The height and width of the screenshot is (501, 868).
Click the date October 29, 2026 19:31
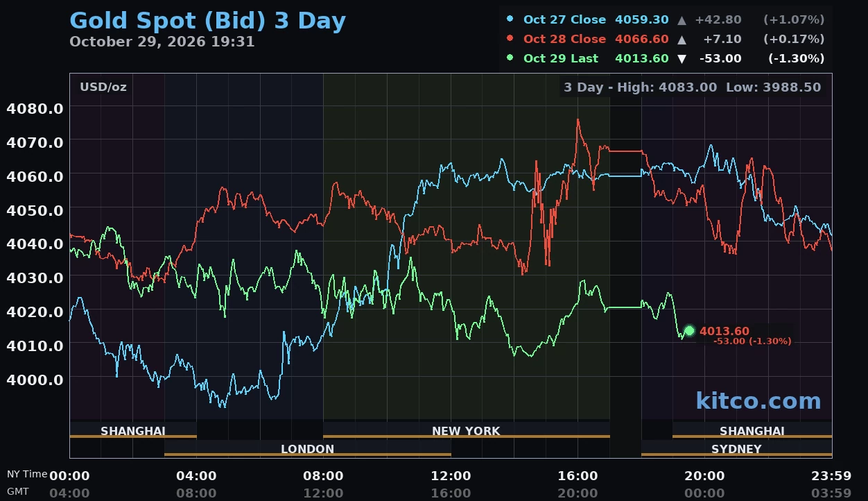click(x=162, y=42)
